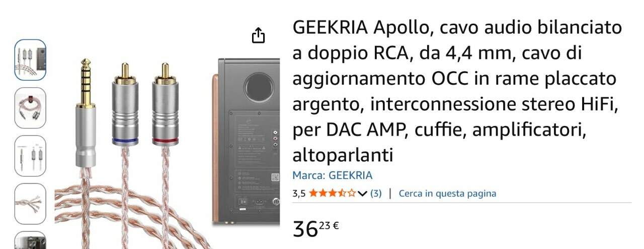
Task: Open the (3) customer reviews link
Action: pyautogui.click(x=376, y=193)
